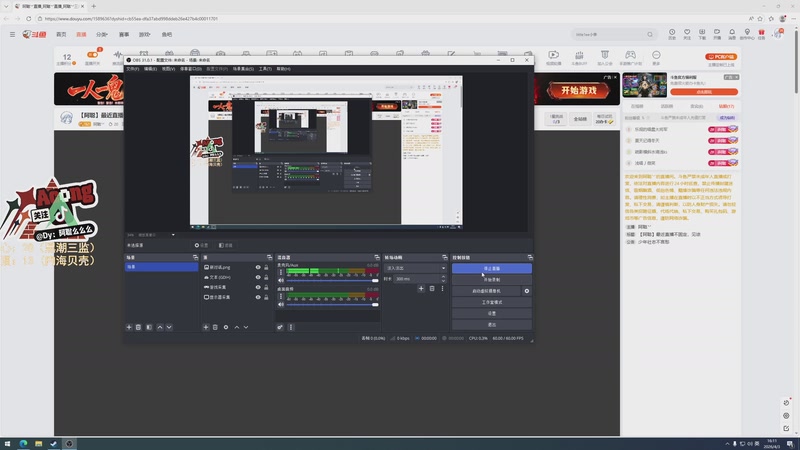Open Douyu hamburger side menu

pos(12,35)
